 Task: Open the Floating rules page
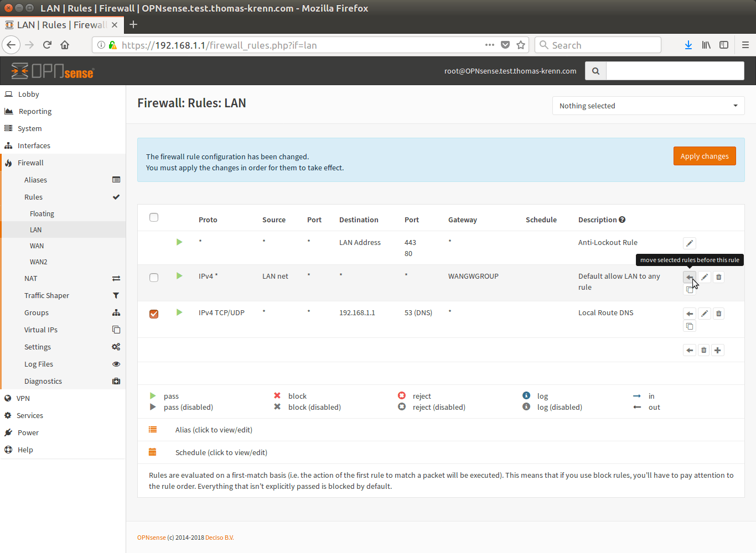click(42, 213)
